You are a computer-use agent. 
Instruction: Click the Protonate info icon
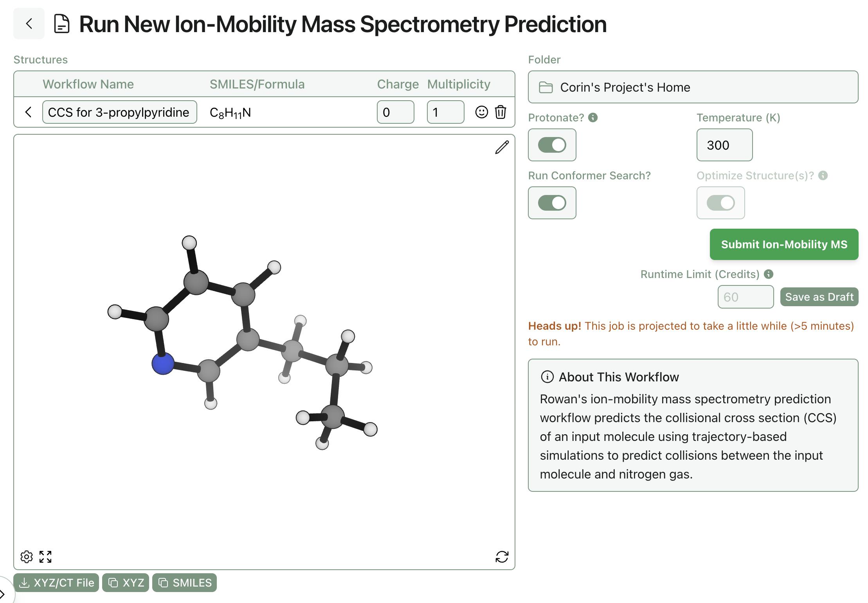point(593,117)
